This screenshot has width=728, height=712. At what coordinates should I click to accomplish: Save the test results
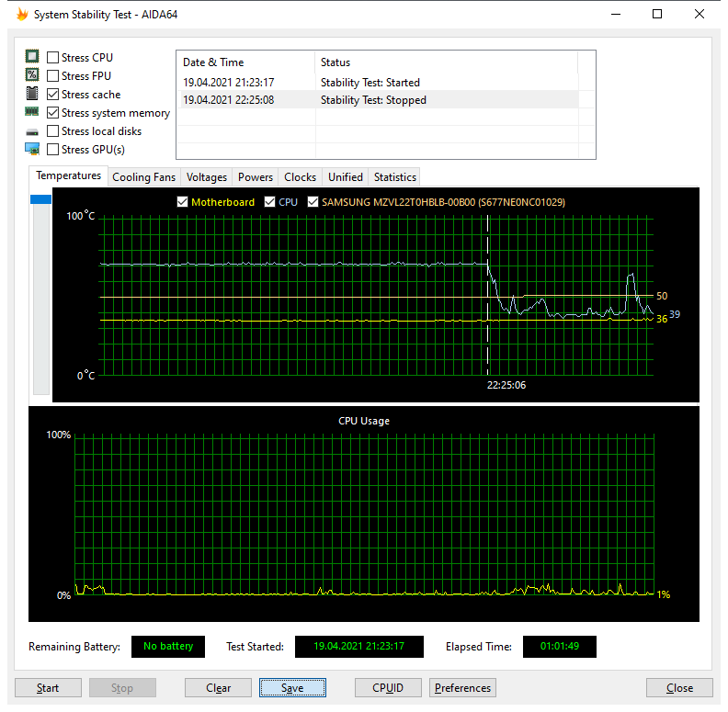click(x=292, y=688)
